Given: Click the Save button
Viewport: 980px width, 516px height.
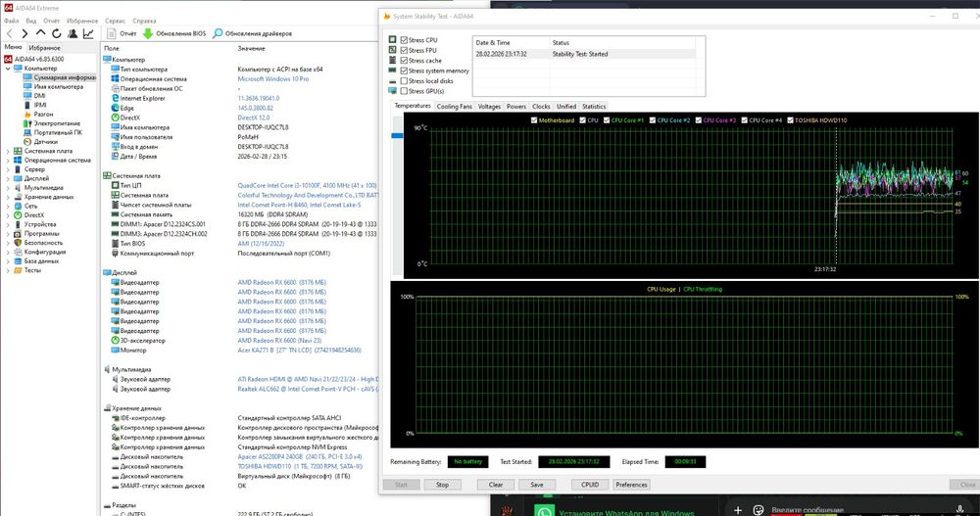Looking at the screenshot, I should 537,485.
